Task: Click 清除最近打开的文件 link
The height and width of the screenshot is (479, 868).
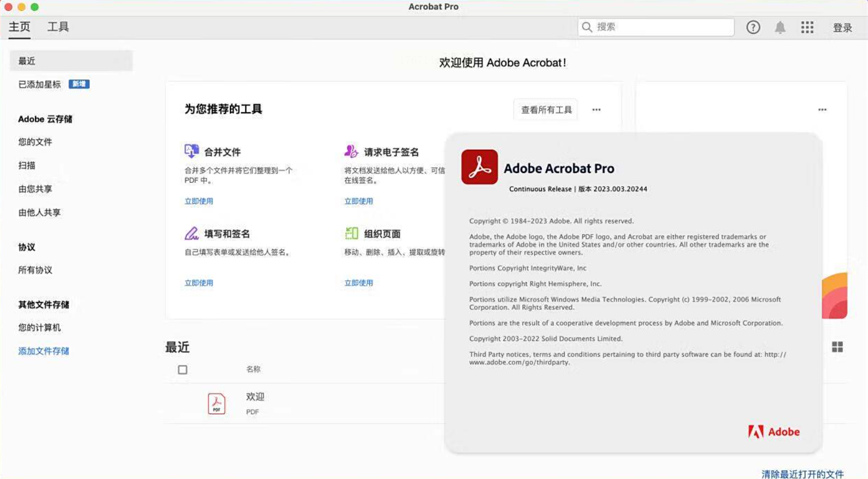Action: (x=802, y=474)
